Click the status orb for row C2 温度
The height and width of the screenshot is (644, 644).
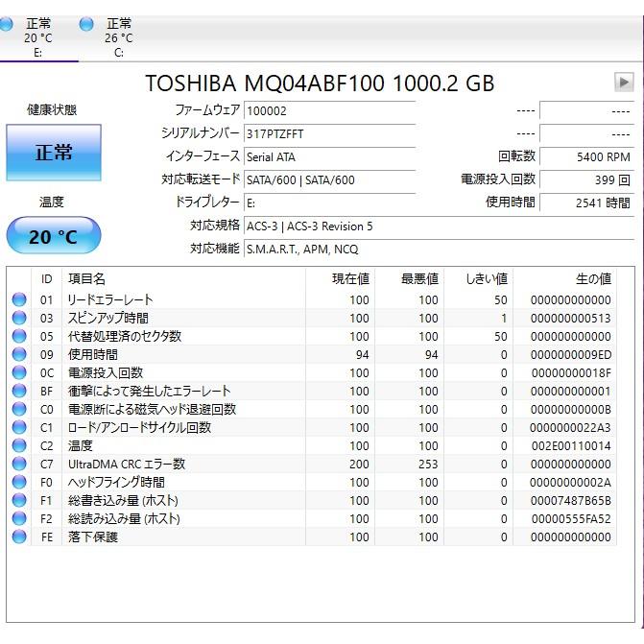tap(19, 445)
